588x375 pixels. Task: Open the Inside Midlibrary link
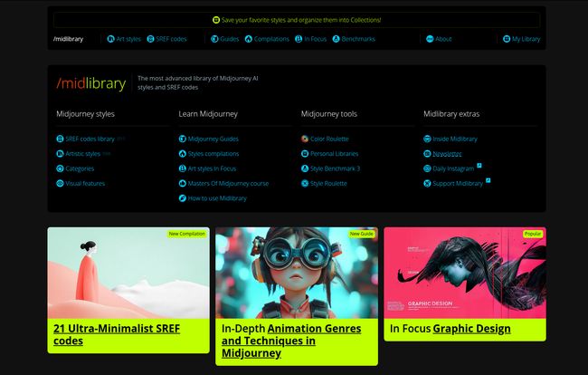click(455, 139)
